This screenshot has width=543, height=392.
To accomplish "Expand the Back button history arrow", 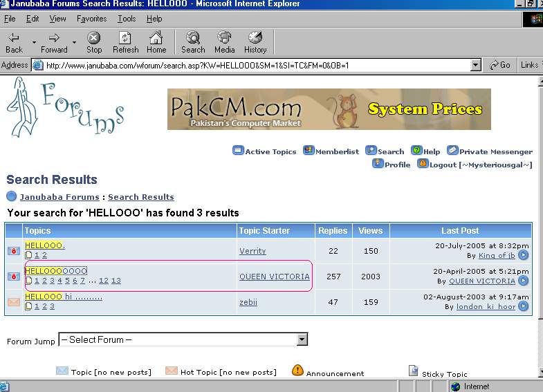I will click(x=34, y=43).
